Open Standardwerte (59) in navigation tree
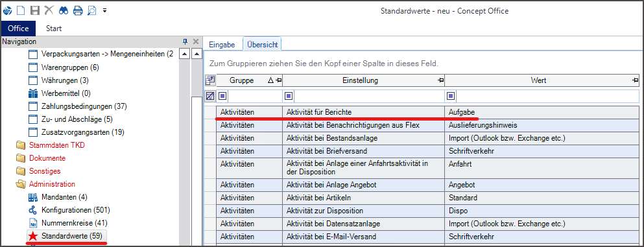This screenshot has height=247, width=644. (x=66, y=236)
